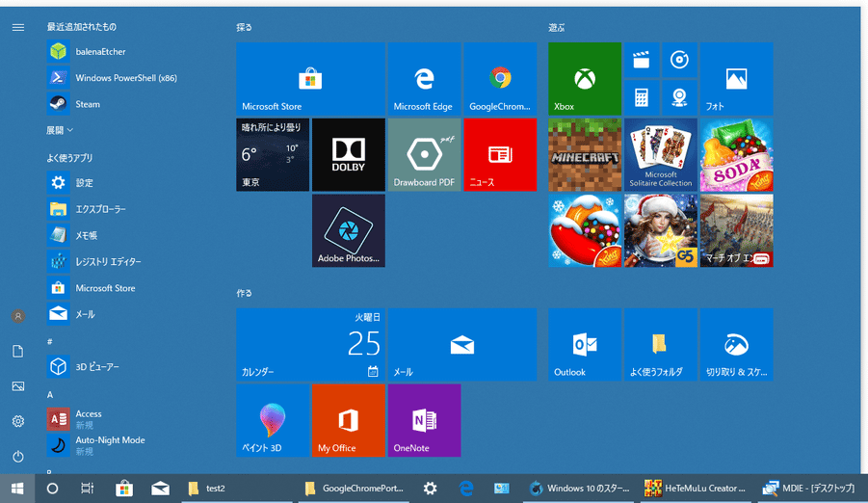Open the user account icon
Viewport: 868px width, 503px height.
click(17, 316)
